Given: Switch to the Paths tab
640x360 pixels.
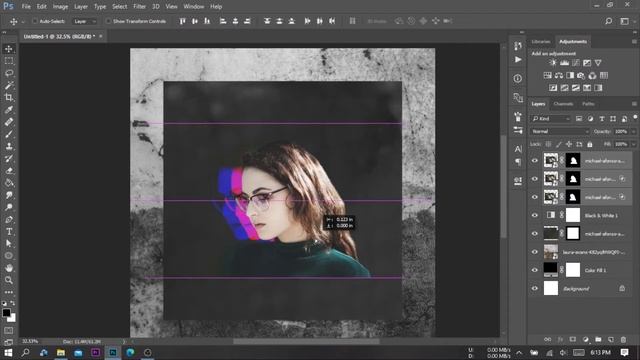Looking at the screenshot, I should (x=588, y=104).
